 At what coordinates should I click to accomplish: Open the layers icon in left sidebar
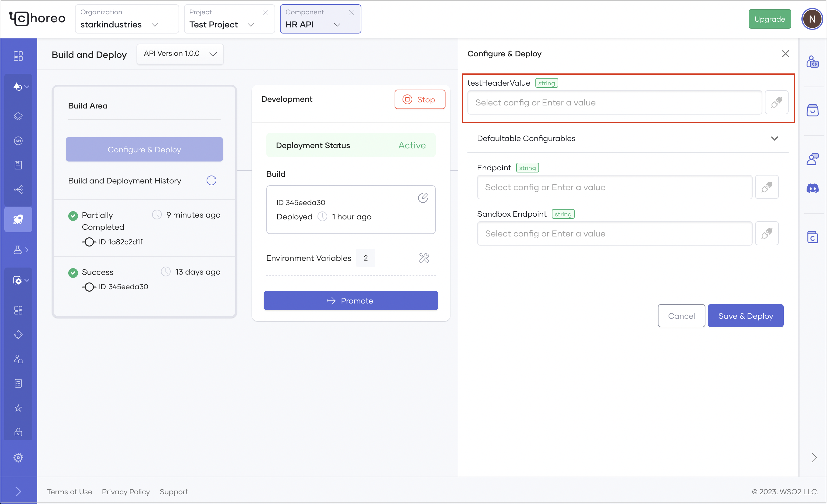click(18, 116)
